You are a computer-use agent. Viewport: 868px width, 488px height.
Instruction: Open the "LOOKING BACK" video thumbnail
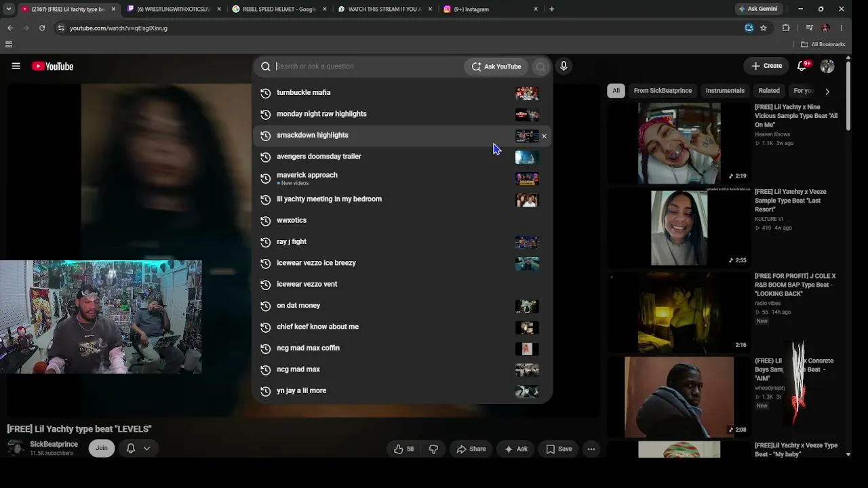[x=679, y=312]
